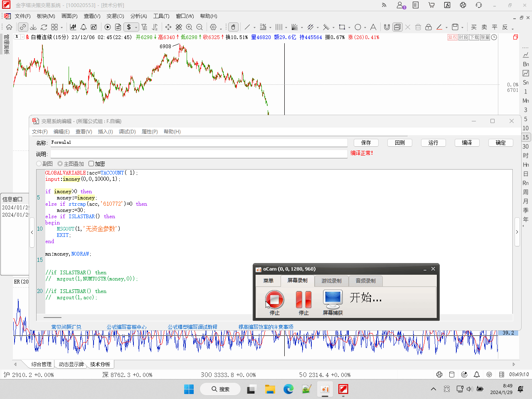This screenshot has width=532, height=399.
Task: Select the circle shape drawing tool
Action: tap(358, 27)
